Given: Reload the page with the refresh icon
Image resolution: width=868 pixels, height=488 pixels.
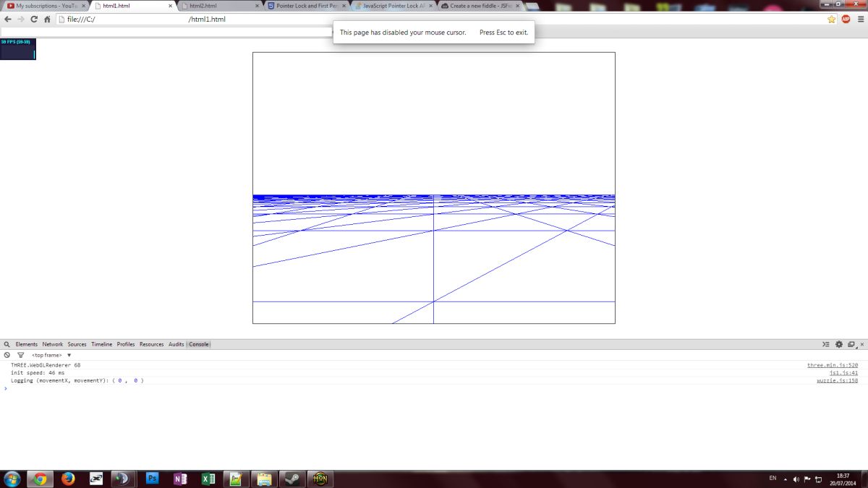Looking at the screenshot, I should pos(33,19).
